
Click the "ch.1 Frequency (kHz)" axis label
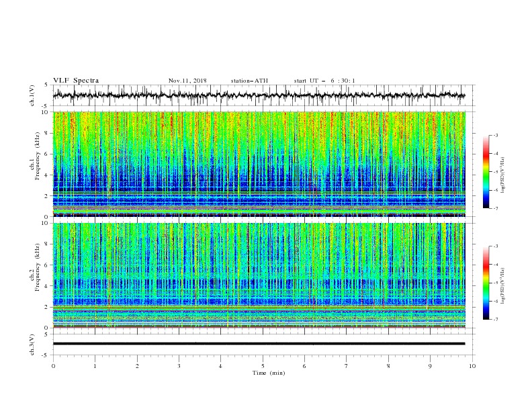(35, 154)
